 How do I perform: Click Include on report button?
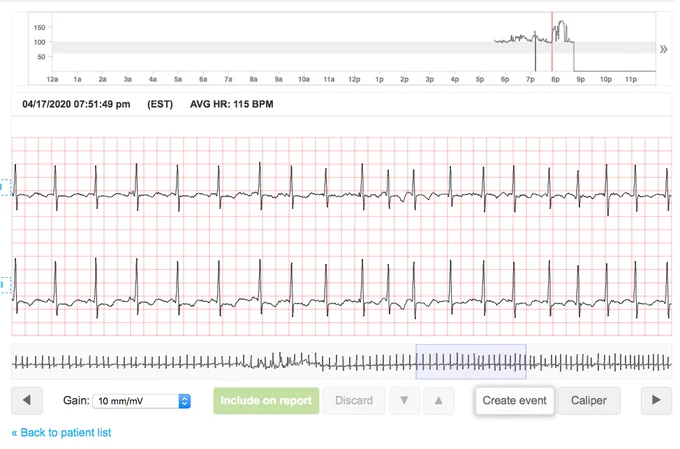coord(266,400)
